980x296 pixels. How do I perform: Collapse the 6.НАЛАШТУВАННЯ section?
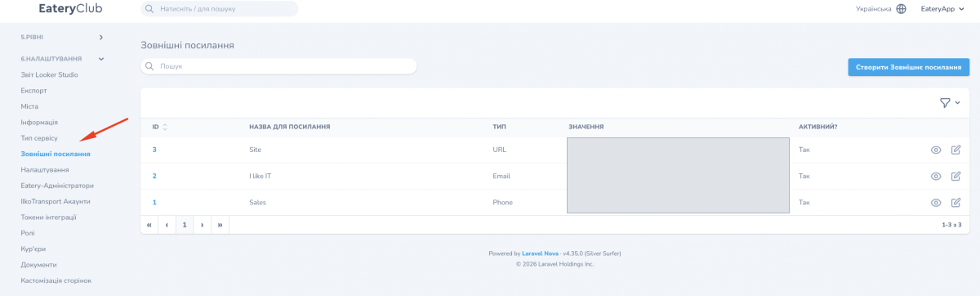(x=63, y=59)
